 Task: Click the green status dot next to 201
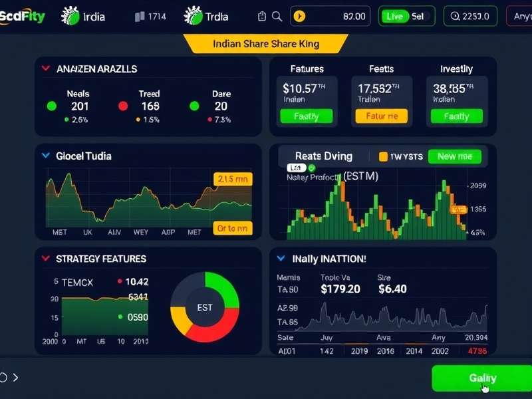coord(51,106)
